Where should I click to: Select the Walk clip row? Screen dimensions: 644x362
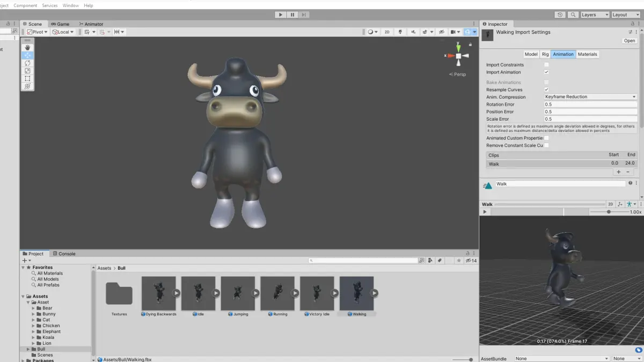coord(561,164)
